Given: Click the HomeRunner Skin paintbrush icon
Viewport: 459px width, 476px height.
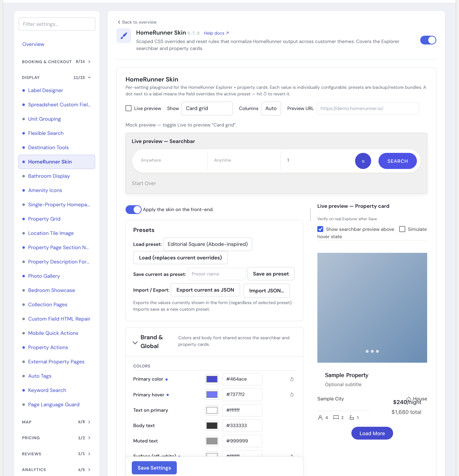Looking at the screenshot, I should pos(124,36).
